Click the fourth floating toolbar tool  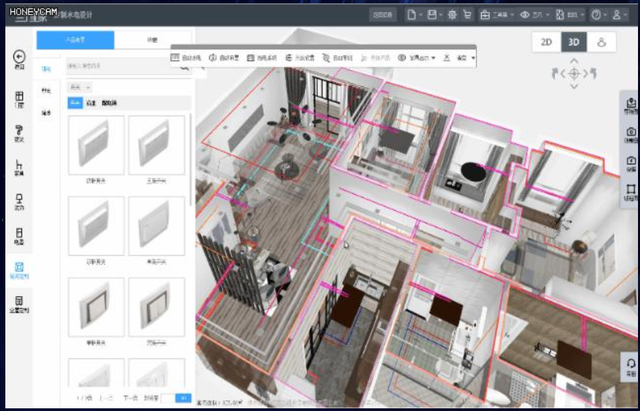(300, 58)
